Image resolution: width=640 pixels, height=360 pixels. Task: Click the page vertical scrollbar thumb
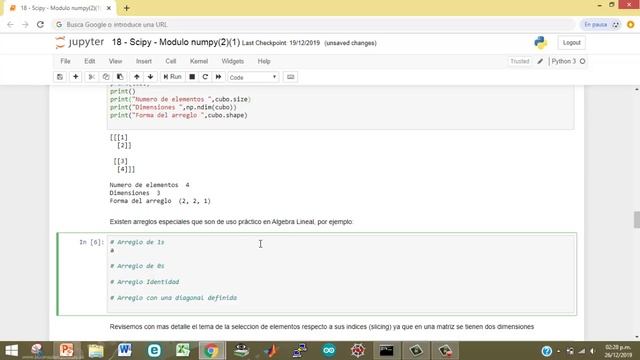(637, 220)
